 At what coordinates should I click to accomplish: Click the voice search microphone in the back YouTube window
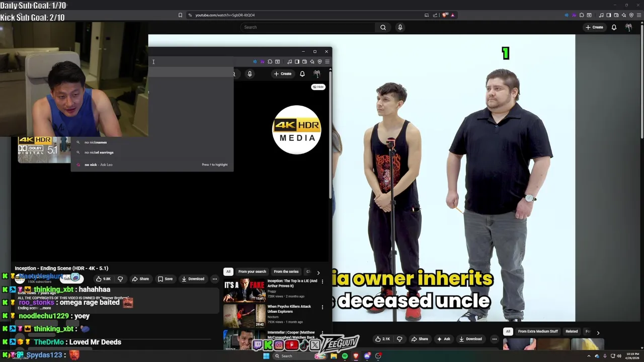(400, 27)
